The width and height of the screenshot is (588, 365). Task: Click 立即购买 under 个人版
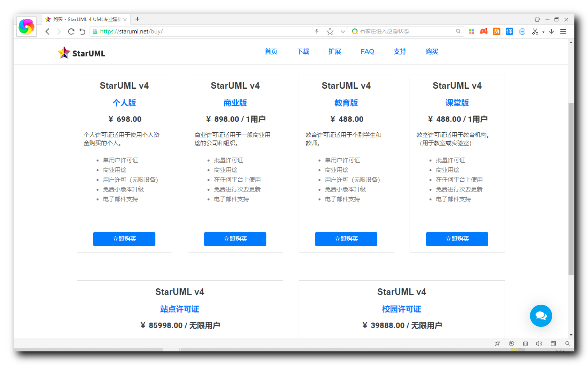click(x=124, y=239)
